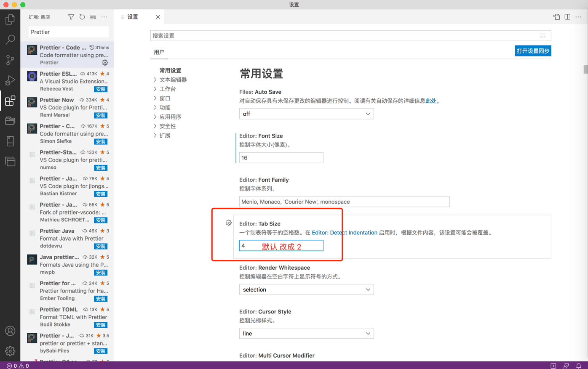Screen dimensions: 588x369
Task: Switch to the 用户 settings tab
Action: (159, 52)
